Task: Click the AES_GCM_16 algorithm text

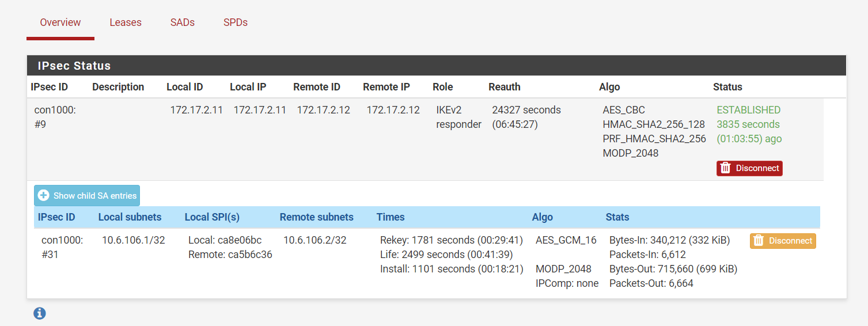Action: click(x=566, y=240)
